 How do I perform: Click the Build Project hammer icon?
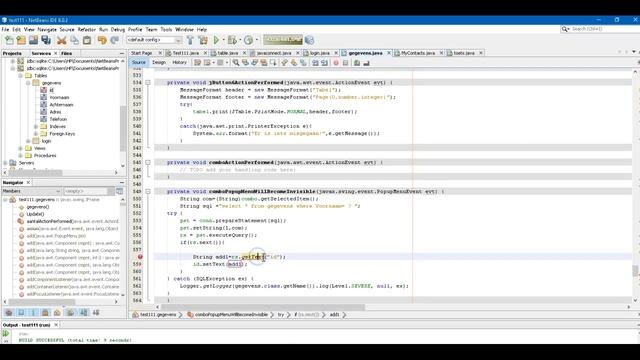point(190,40)
